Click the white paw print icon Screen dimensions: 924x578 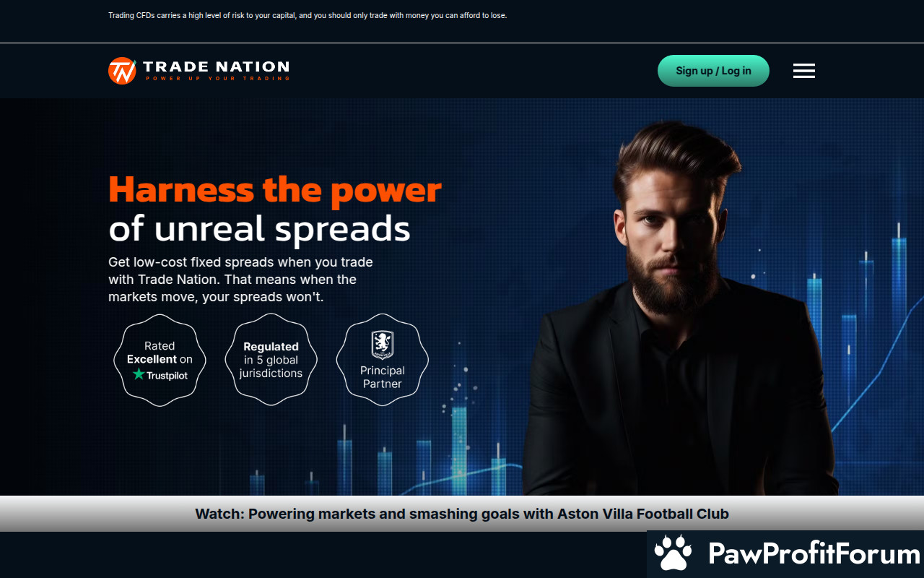(673, 554)
